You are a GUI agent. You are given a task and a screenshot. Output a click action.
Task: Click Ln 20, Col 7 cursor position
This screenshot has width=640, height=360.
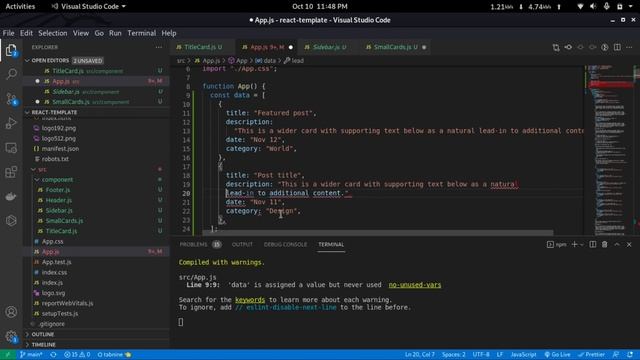[x=420, y=355]
